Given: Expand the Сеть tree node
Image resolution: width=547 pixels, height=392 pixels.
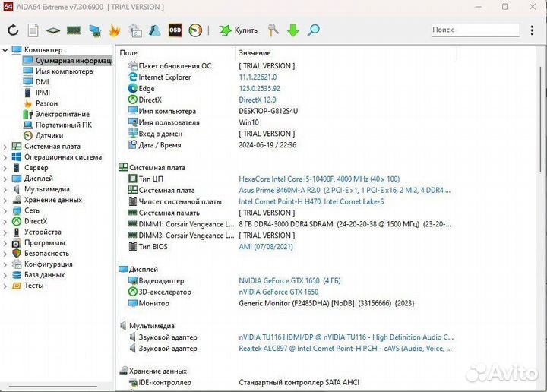Looking at the screenshot, I should (x=5, y=211).
